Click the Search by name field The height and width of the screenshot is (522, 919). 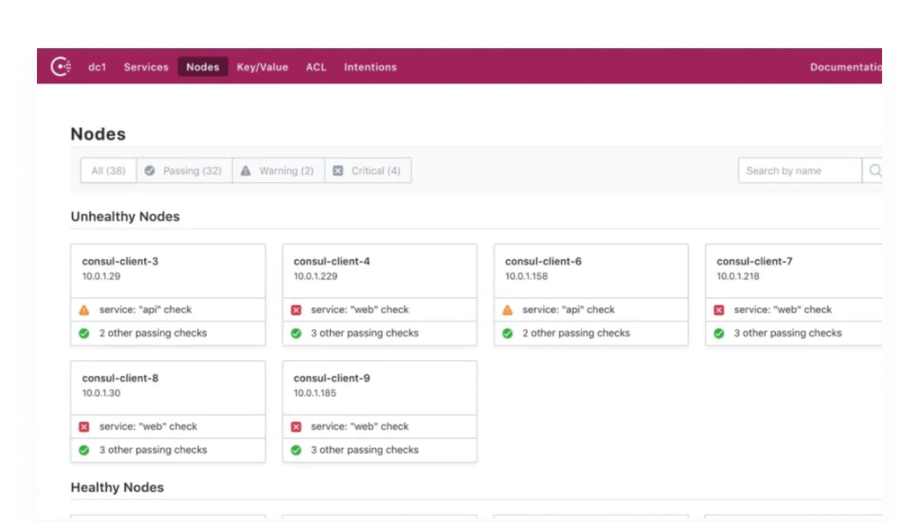pos(800,170)
